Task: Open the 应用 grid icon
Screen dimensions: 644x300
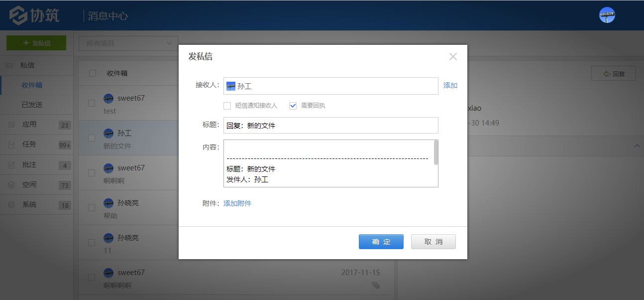Action: [10, 124]
